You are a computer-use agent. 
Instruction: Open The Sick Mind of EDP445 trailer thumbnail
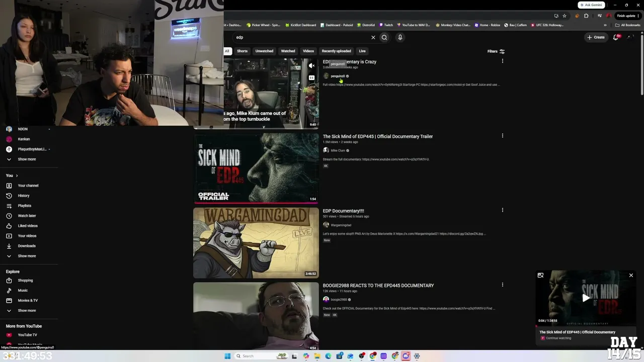coord(256,168)
